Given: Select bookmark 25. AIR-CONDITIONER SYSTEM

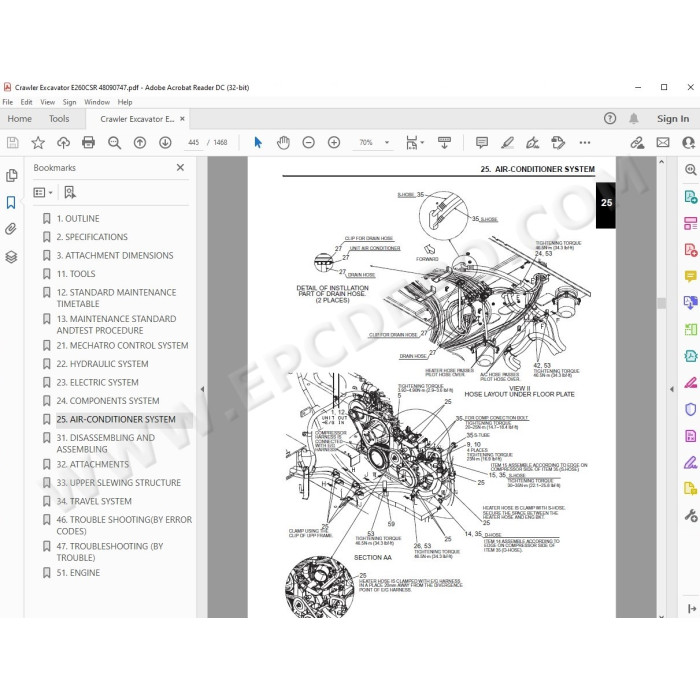Looking at the screenshot, I should click(116, 420).
